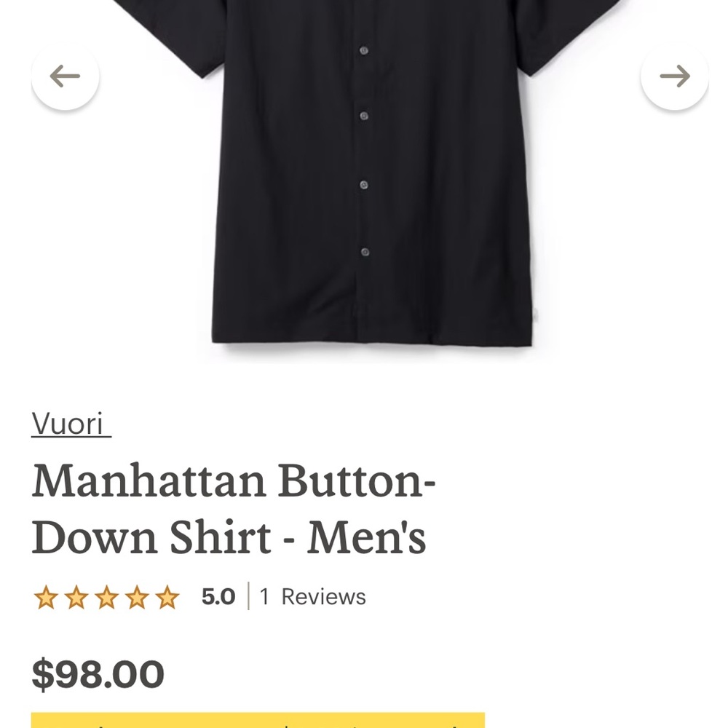Click the Manhattan Button-Down Shirt title
The height and width of the screenshot is (728, 728).
point(233,508)
